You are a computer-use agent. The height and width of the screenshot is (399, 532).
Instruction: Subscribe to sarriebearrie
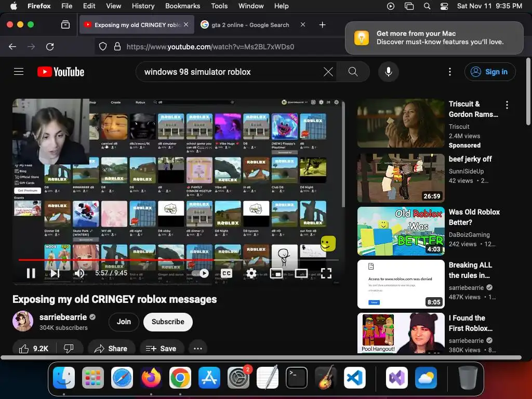pos(168,322)
